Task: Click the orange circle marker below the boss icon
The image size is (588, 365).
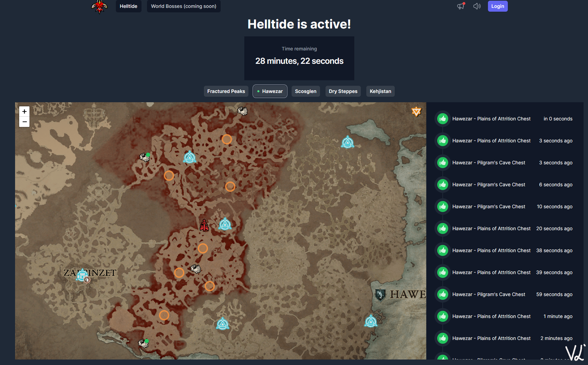Action: (x=203, y=248)
